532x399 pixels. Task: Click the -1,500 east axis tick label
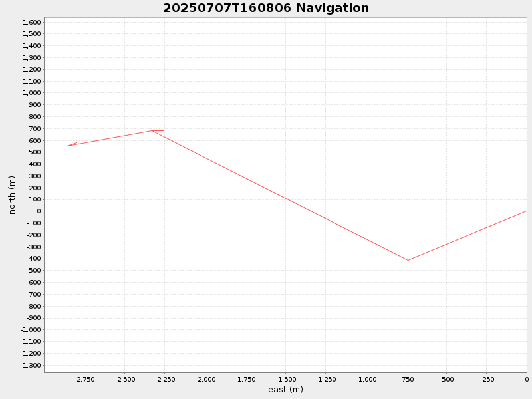[x=286, y=379]
